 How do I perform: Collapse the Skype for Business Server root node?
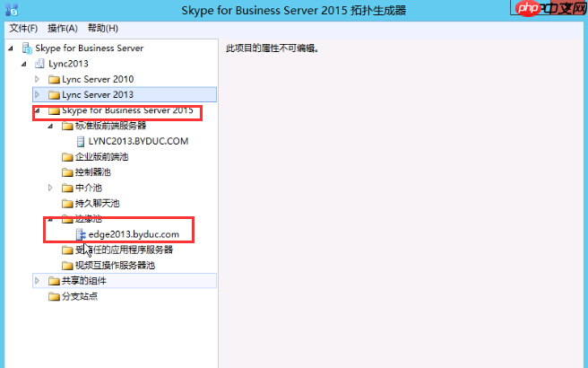(x=11, y=48)
